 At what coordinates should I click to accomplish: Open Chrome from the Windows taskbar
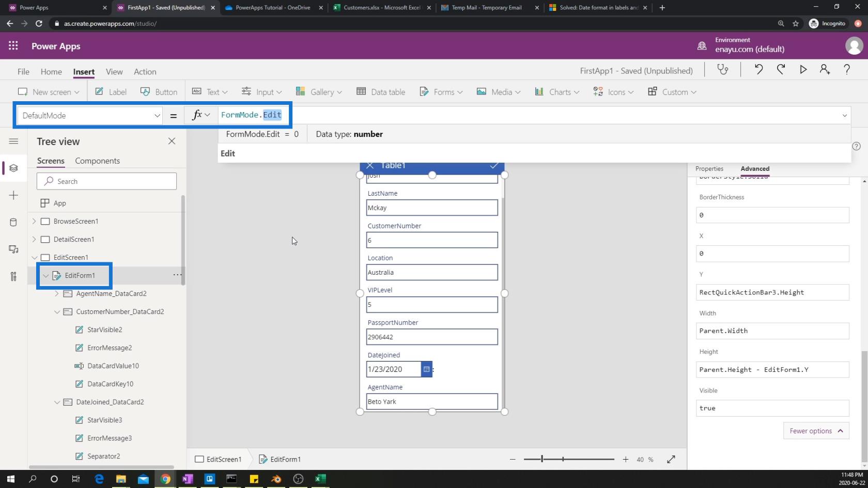click(165, 479)
